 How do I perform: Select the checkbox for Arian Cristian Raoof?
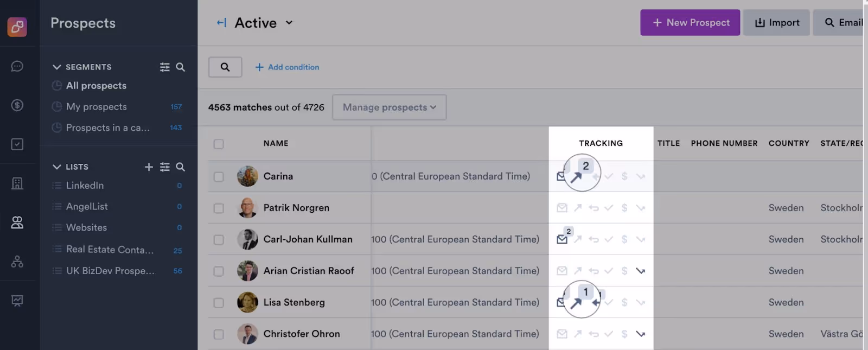219,271
